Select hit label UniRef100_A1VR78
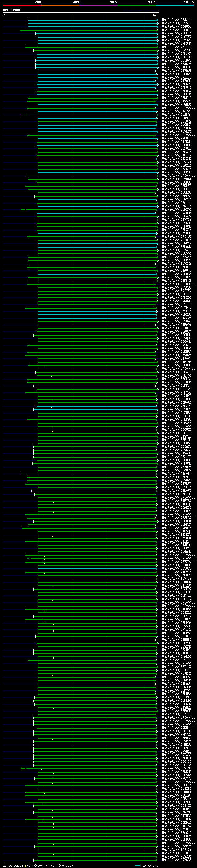The width and height of the screenshot is (197, 868). tap(176, 131)
